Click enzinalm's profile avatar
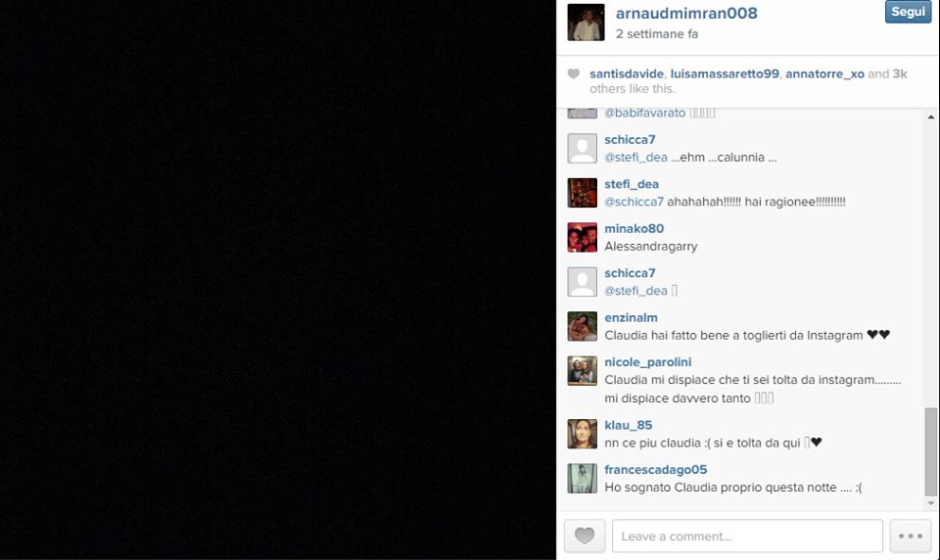This screenshot has height=560, width=940. [582, 326]
